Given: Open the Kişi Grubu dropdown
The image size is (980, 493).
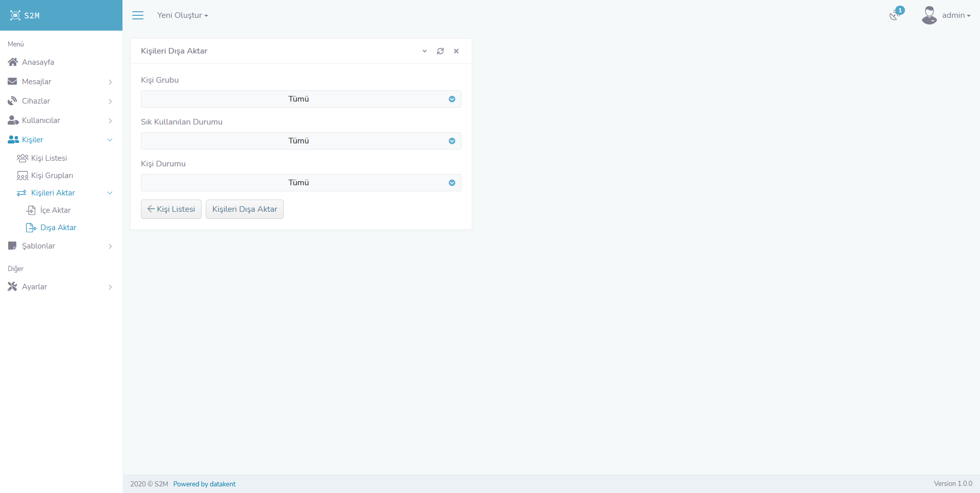Looking at the screenshot, I should tap(301, 99).
